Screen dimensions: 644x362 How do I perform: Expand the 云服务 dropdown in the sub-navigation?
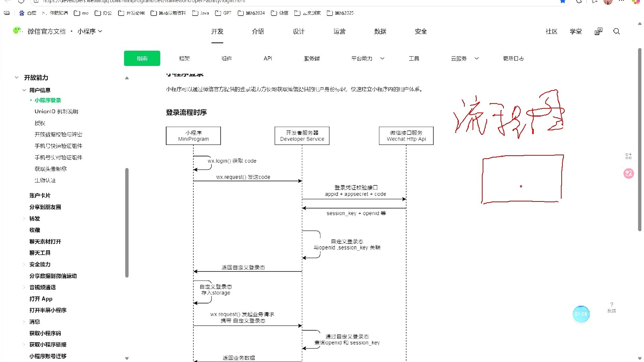[x=477, y=58]
